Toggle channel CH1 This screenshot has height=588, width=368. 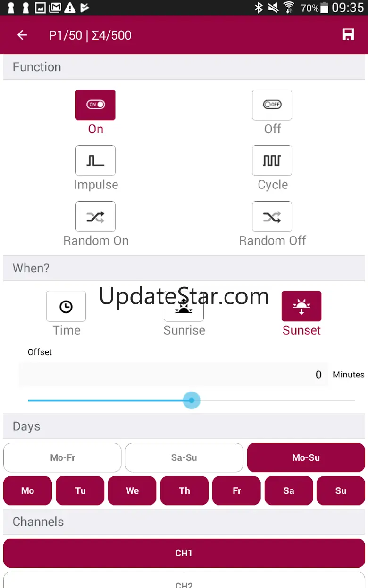pyautogui.click(x=184, y=553)
